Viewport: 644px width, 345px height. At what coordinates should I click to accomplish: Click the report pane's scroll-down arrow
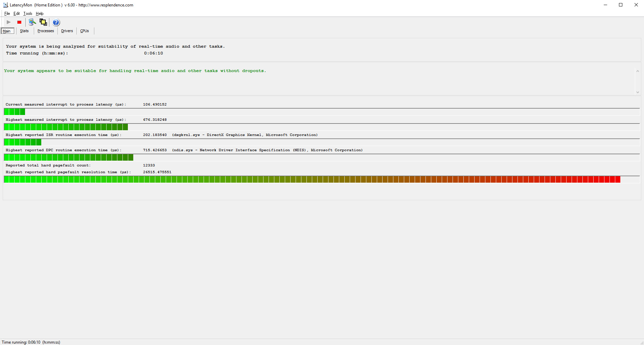[x=638, y=92]
